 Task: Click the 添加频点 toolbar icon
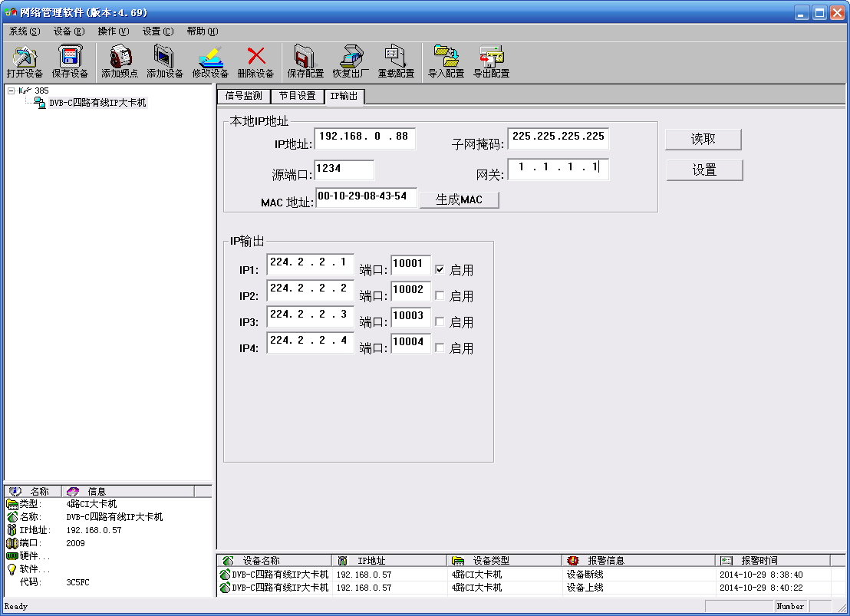[x=120, y=57]
